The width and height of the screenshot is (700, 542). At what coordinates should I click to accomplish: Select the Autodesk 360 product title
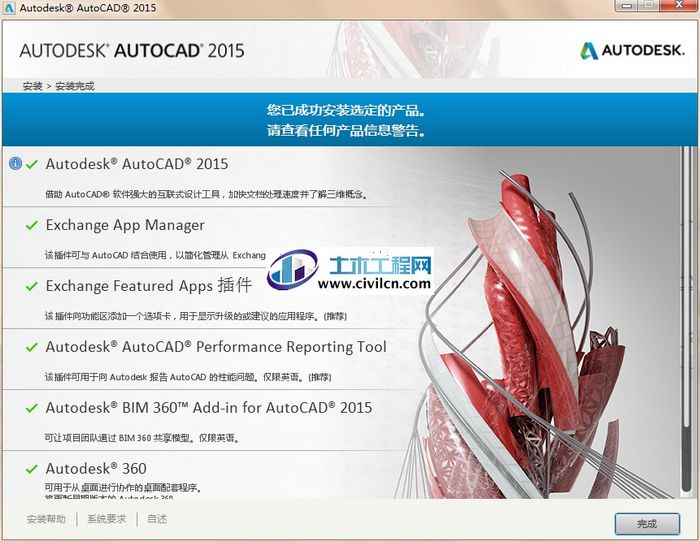96,468
